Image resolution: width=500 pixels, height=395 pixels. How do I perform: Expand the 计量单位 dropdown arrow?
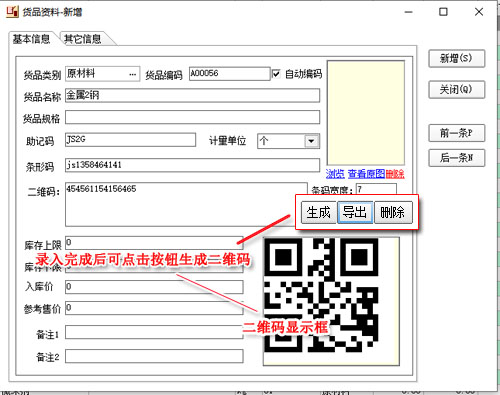[311, 141]
